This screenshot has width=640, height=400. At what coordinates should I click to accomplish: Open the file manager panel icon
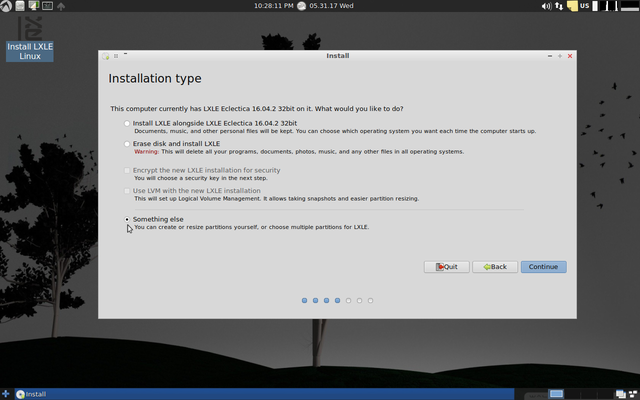coord(20,6)
